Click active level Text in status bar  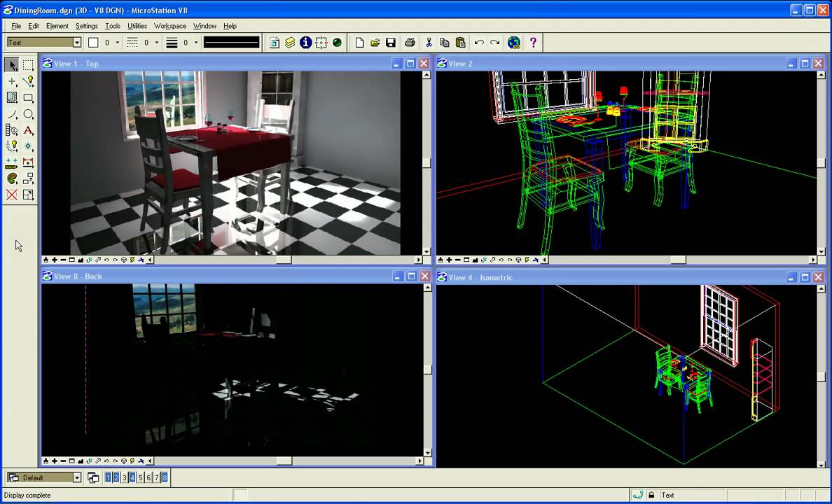tap(667, 495)
